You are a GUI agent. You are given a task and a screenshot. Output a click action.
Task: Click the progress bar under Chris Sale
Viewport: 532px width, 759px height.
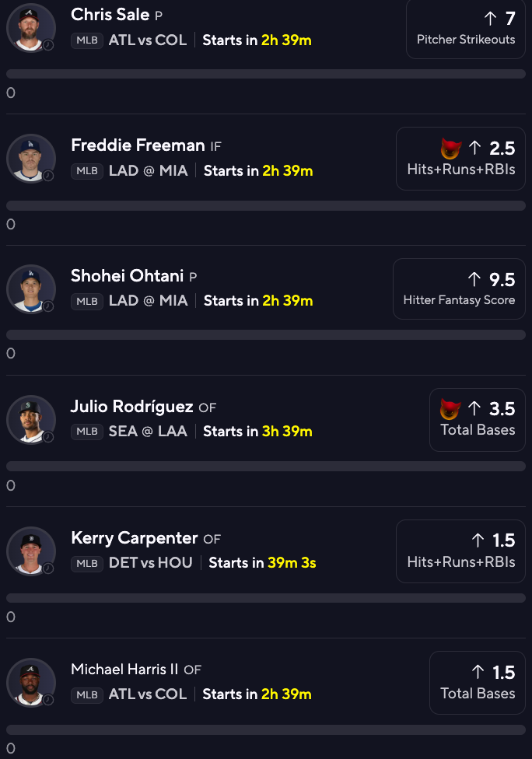click(x=266, y=74)
